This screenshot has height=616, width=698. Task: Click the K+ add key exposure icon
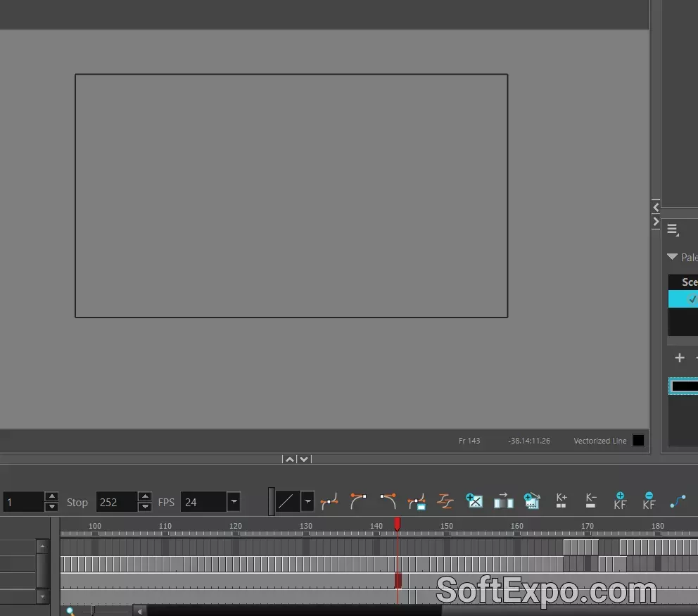click(561, 501)
